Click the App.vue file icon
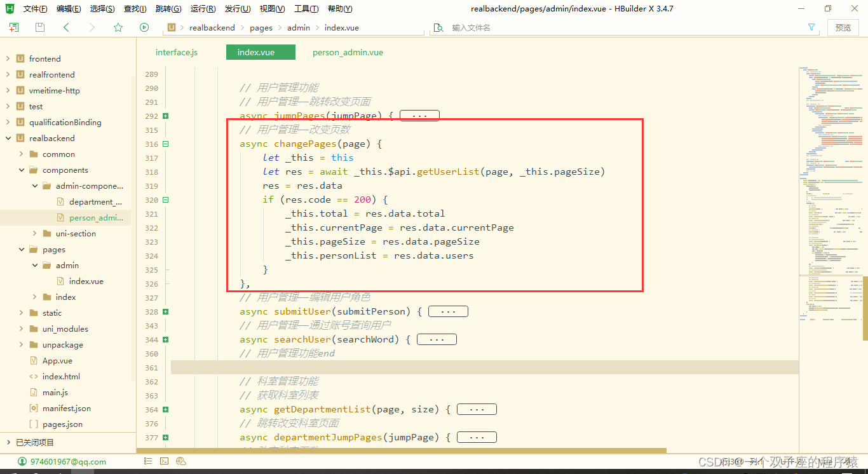Screen dimensions: 868x474 34,360
